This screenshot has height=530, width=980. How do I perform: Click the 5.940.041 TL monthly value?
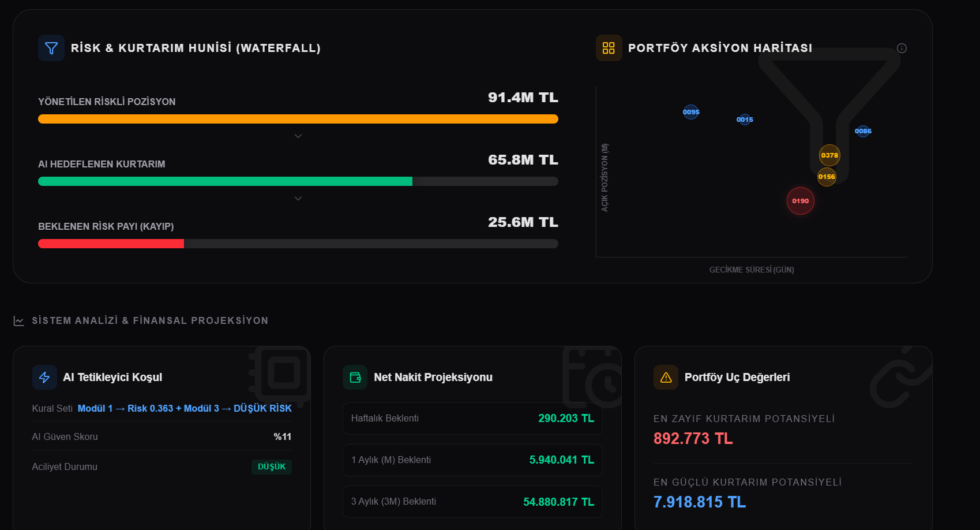point(562,460)
